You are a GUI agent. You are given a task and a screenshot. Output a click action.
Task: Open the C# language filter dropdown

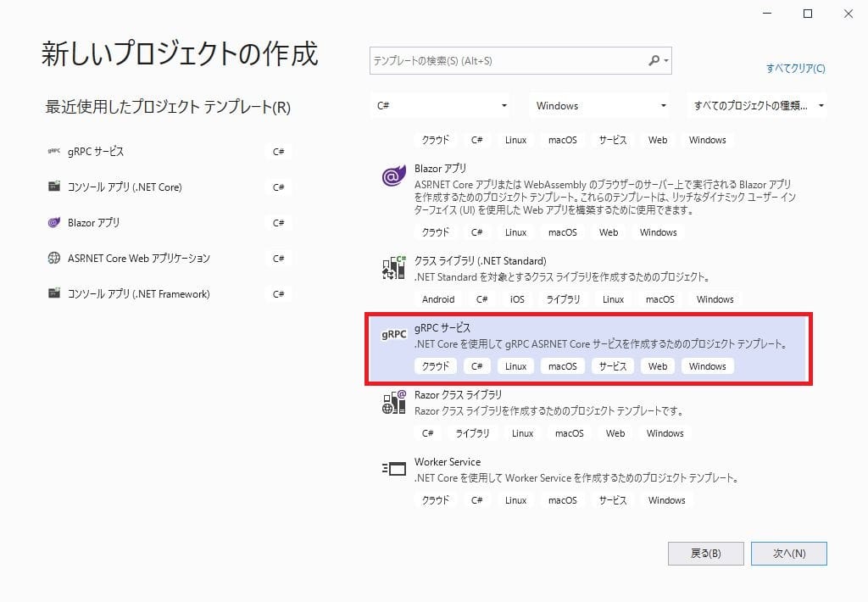coord(440,105)
